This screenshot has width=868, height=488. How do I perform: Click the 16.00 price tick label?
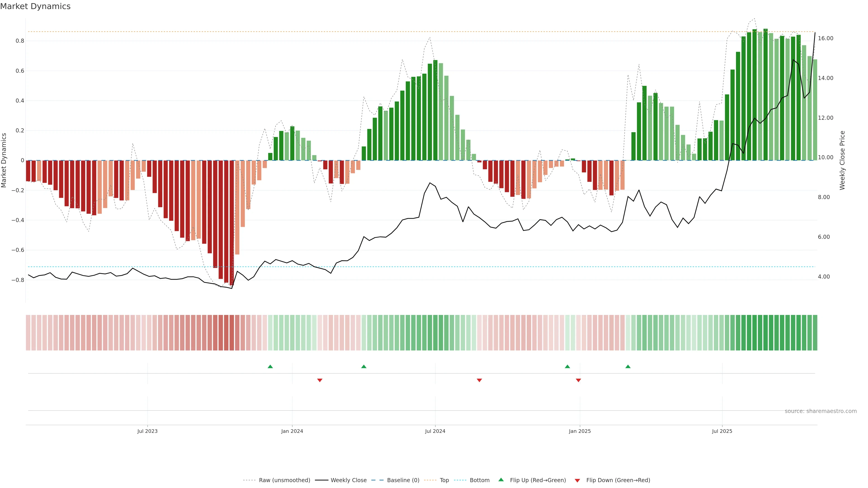[825, 38]
